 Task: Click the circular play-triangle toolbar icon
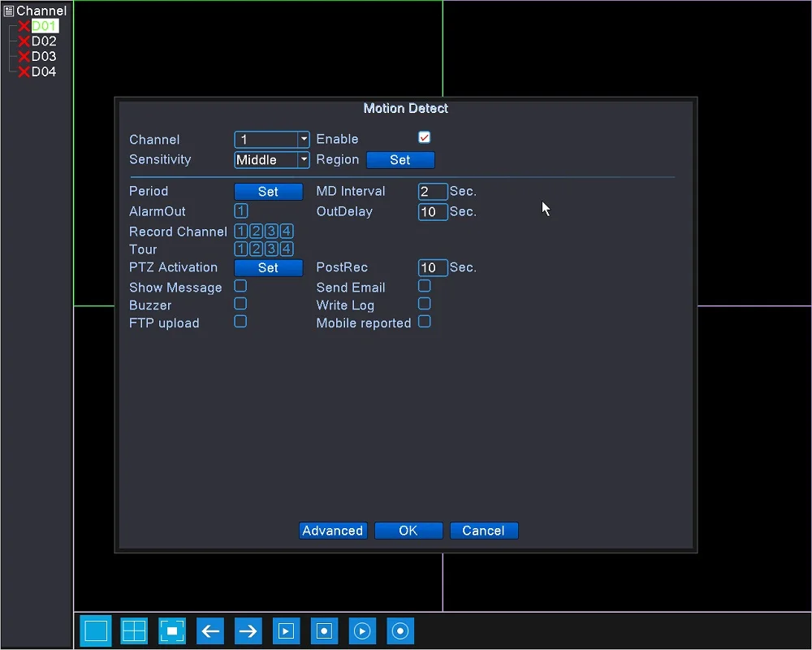pos(362,630)
